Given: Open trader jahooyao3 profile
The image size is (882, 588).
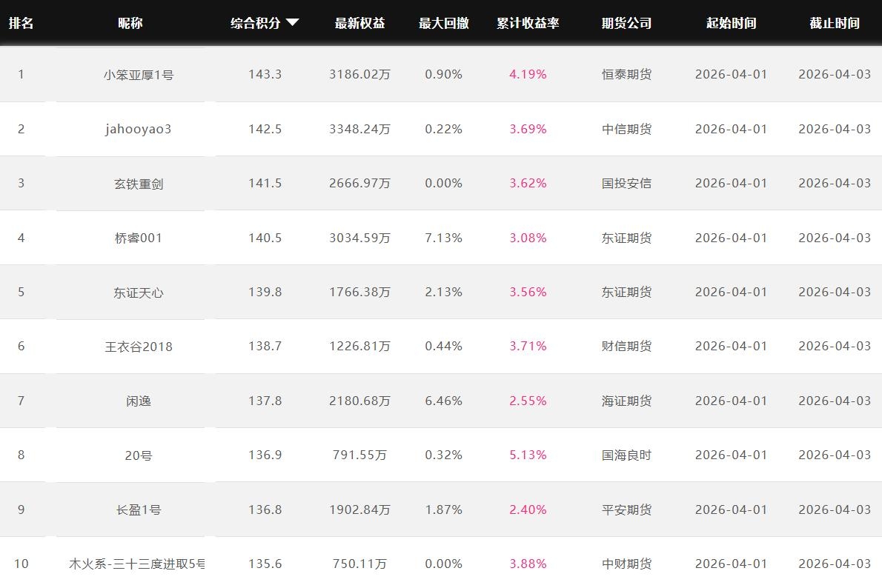Looking at the screenshot, I should 139,129.
